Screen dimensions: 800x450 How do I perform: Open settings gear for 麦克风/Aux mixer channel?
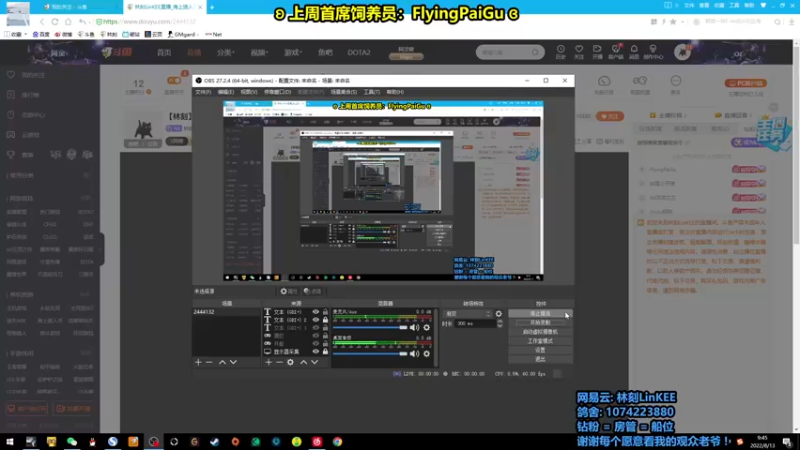tap(427, 328)
